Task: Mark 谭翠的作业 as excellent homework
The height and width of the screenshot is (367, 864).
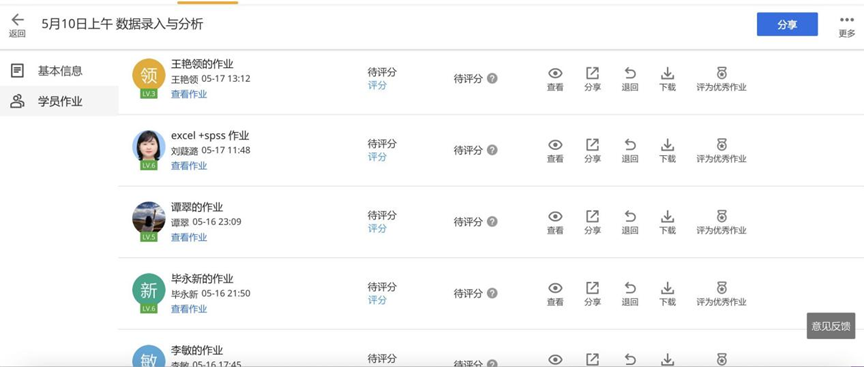Action: 721,223
